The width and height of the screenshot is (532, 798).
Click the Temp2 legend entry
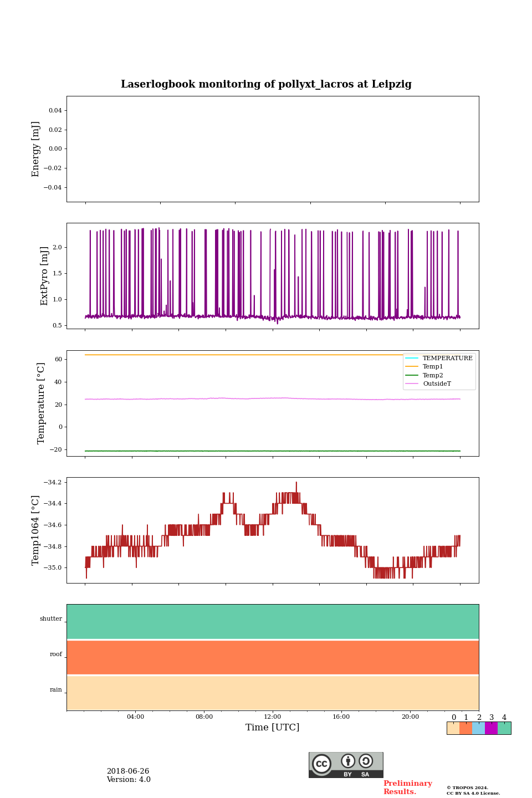click(x=424, y=375)
